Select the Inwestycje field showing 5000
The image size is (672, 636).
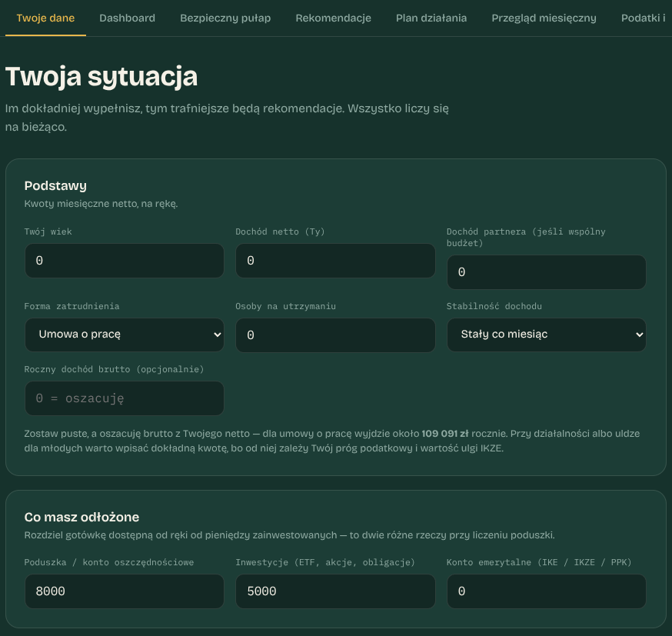[x=335, y=591]
